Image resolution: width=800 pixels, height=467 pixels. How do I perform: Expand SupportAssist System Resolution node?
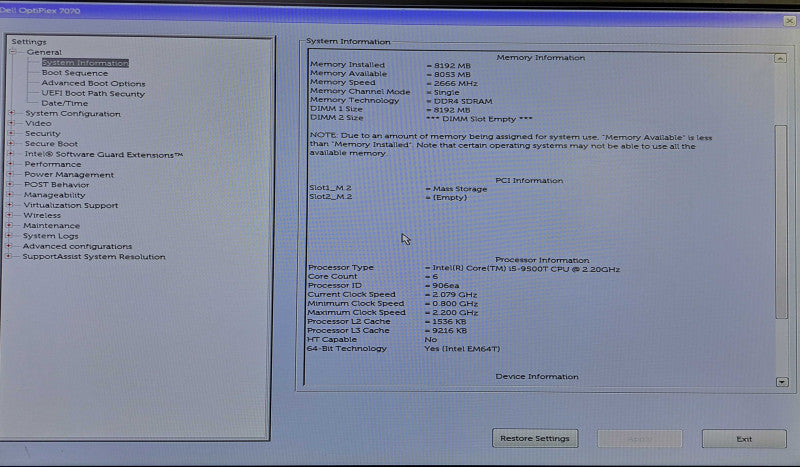pos(8,256)
